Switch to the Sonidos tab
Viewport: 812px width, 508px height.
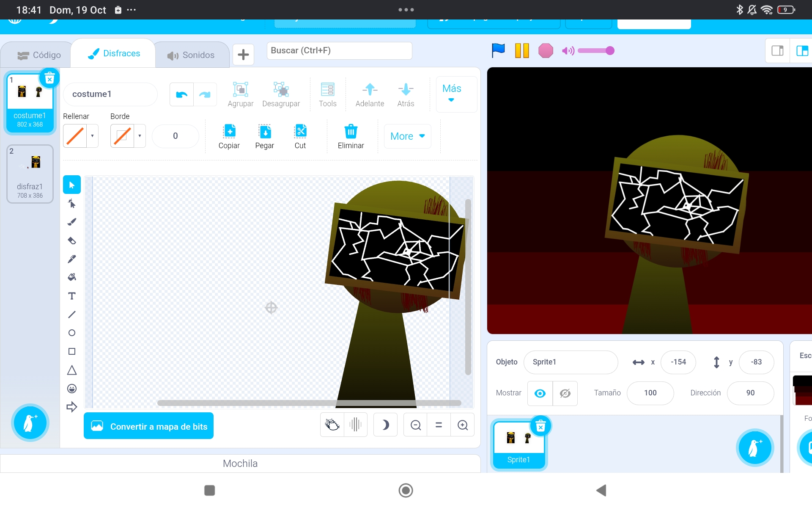pyautogui.click(x=191, y=55)
